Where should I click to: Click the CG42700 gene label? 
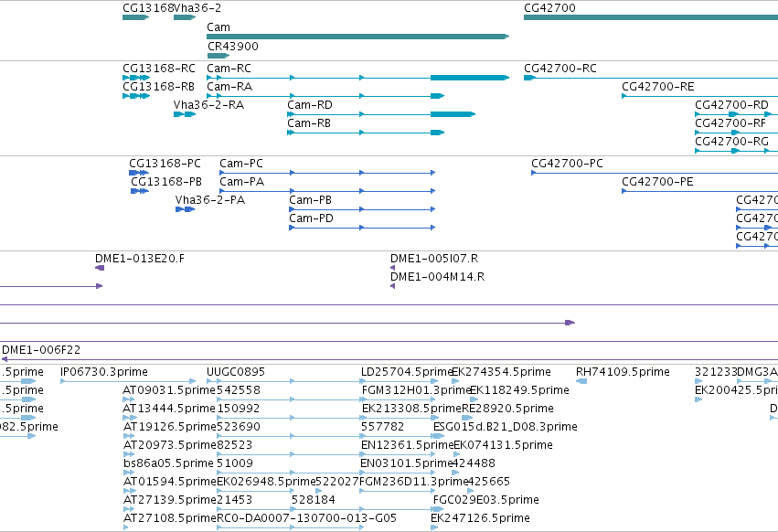click(549, 8)
